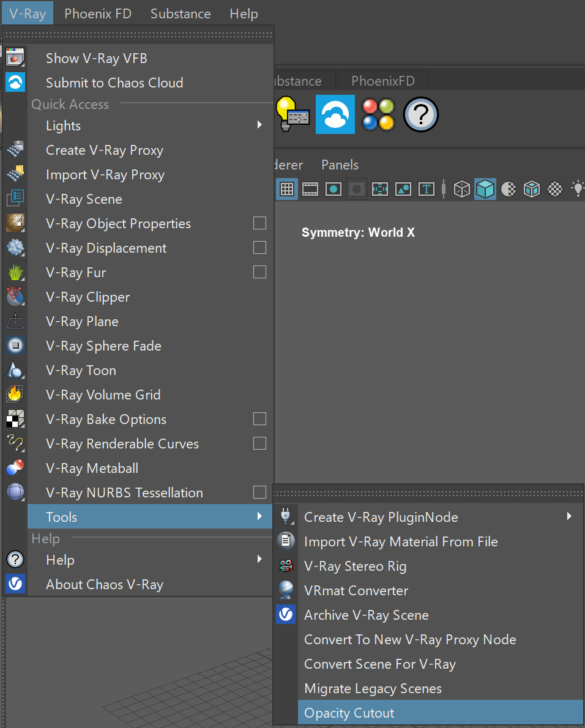The width and height of the screenshot is (585, 728).
Task: Expand the Lights submenu arrow
Action: tap(259, 125)
